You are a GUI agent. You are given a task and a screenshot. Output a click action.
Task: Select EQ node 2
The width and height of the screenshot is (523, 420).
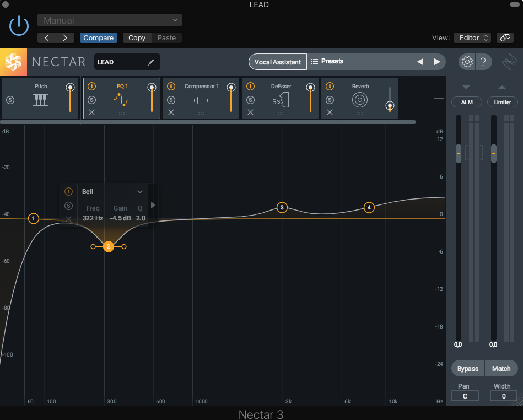pyautogui.click(x=109, y=246)
